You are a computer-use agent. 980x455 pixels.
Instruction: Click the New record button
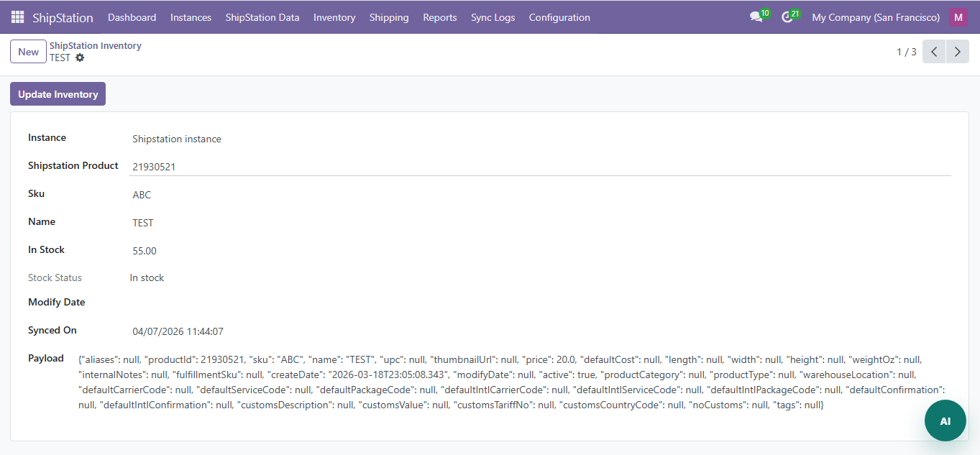point(29,52)
